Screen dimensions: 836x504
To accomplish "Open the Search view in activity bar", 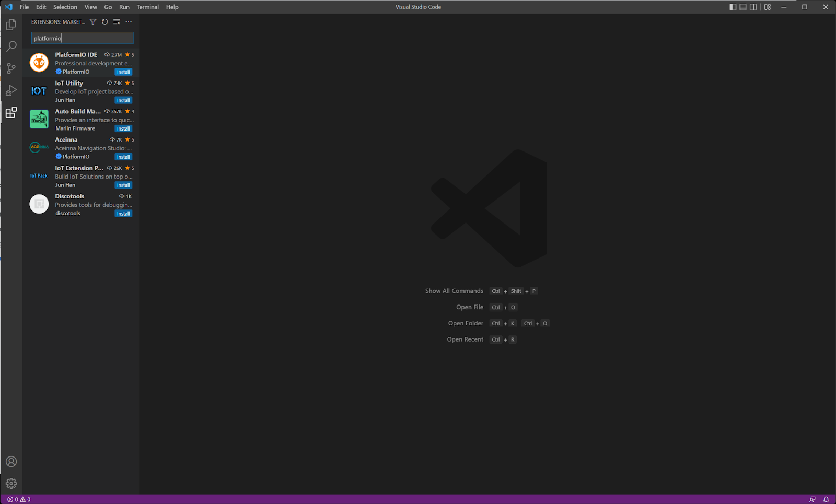I will pyautogui.click(x=11, y=46).
